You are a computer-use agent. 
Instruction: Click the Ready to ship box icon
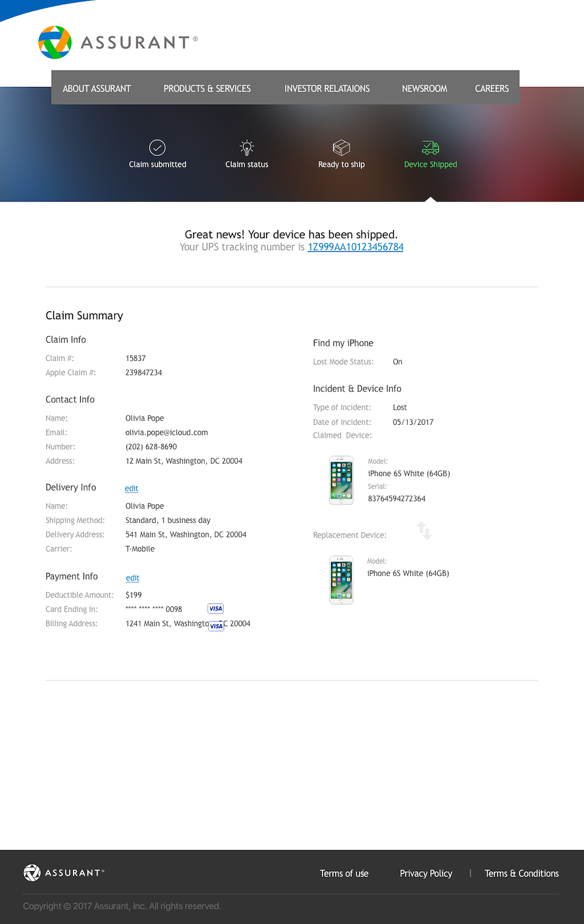341,147
